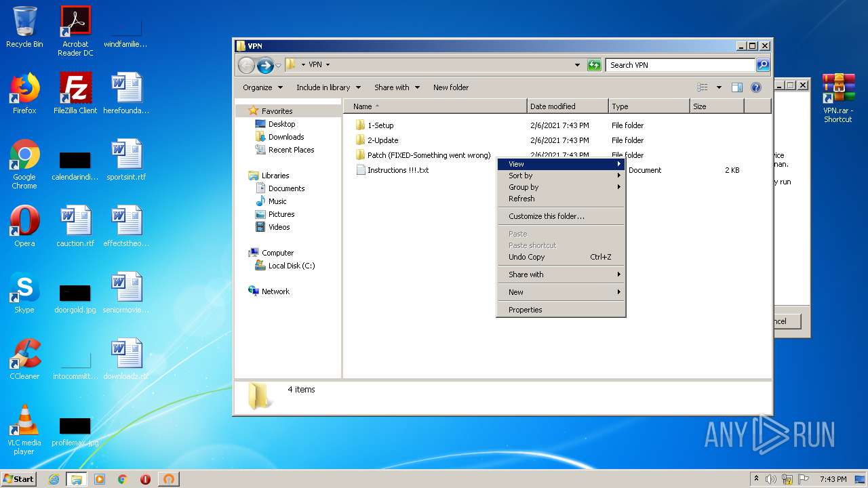Open VLC media player shortcut
The width and height of the screenshot is (868, 488).
pyautogui.click(x=24, y=430)
